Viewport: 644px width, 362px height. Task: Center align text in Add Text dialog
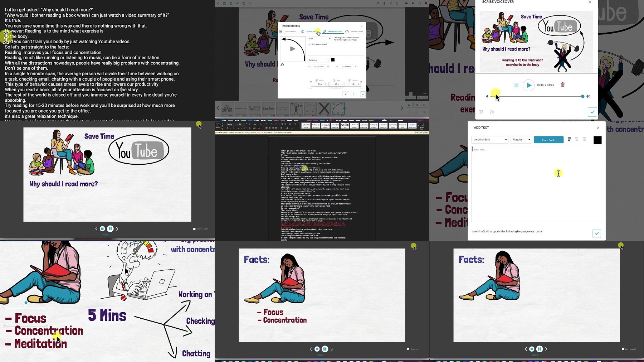click(x=576, y=139)
